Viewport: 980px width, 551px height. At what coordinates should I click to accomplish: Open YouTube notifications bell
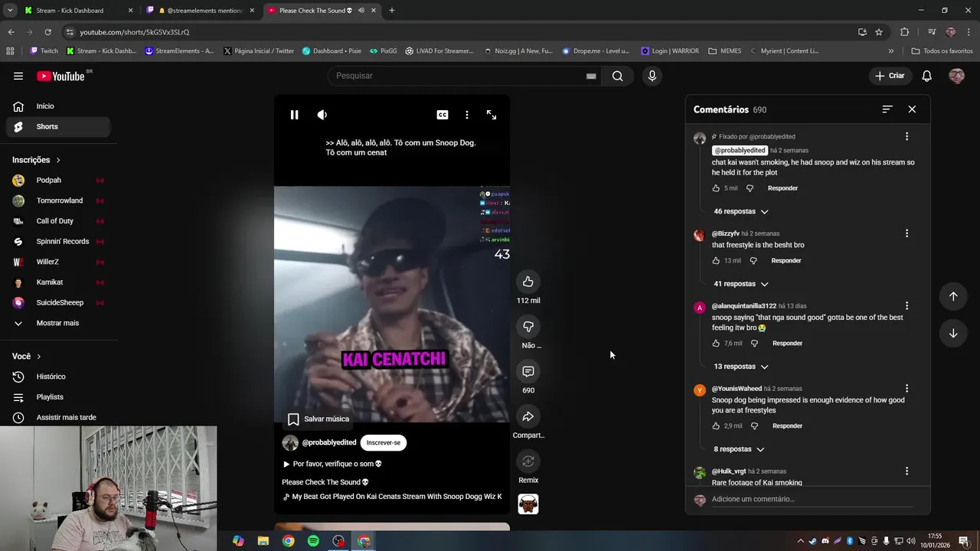(x=926, y=76)
